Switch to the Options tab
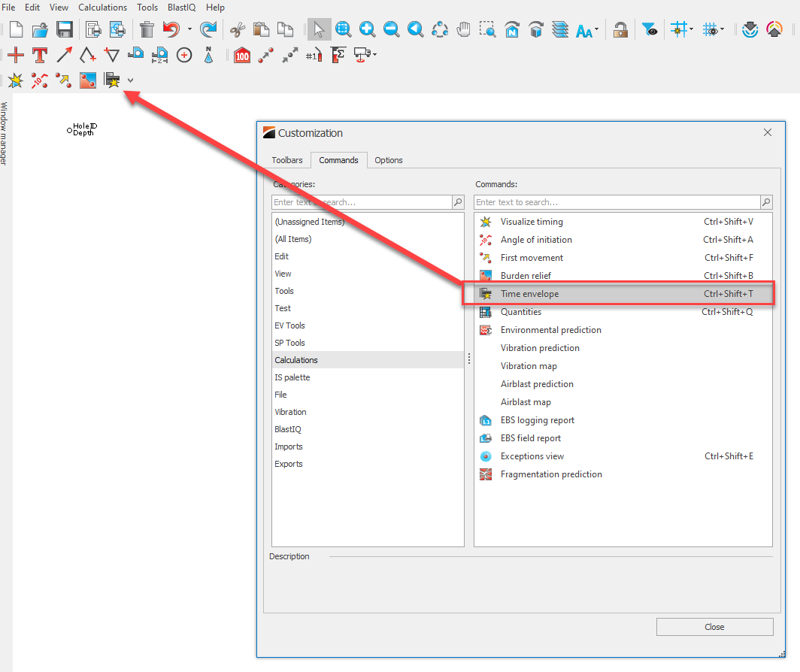Viewport: 800px width, 672px height. tap(389, 160)
